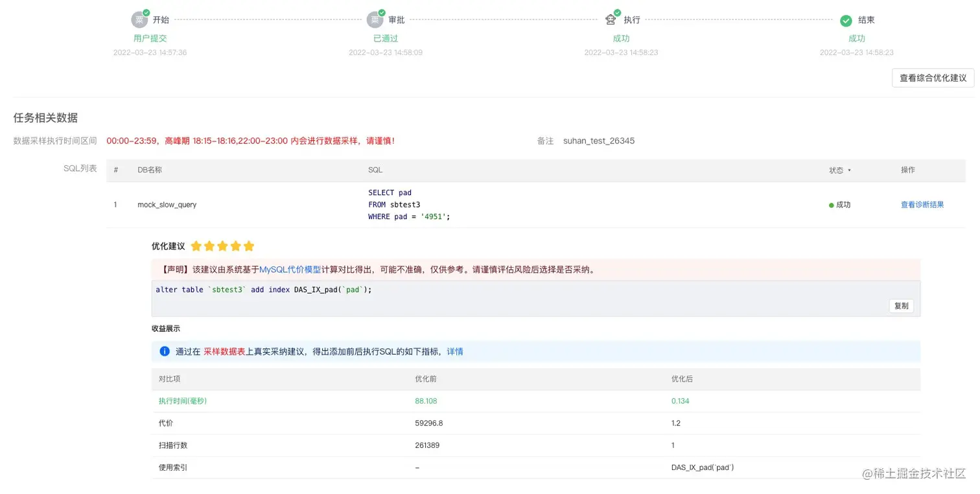Click the fifth rating star of 优化建议
This screenshot has height=494, width=980.
(x=249, y=246)
